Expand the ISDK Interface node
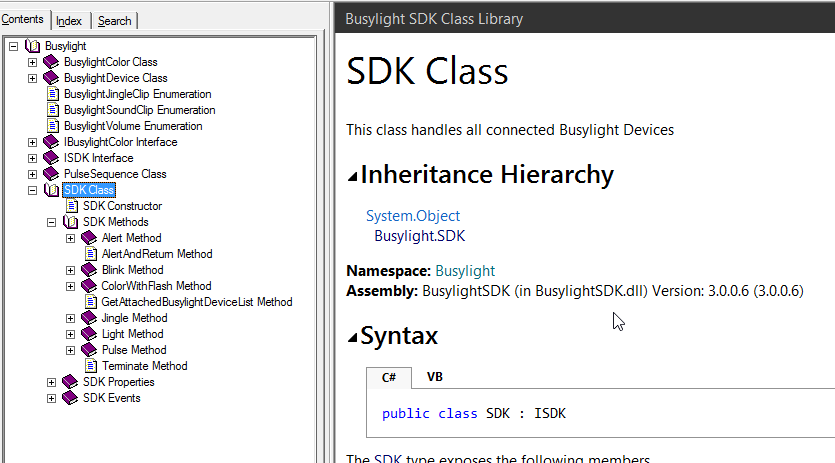Image resolution: width=835 pixels, height=463 pixels. pyautogui.click(x=32, y=158)
